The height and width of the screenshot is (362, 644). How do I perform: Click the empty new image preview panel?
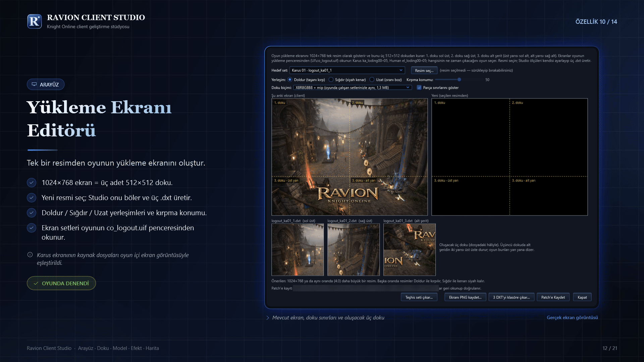[509, 157]
